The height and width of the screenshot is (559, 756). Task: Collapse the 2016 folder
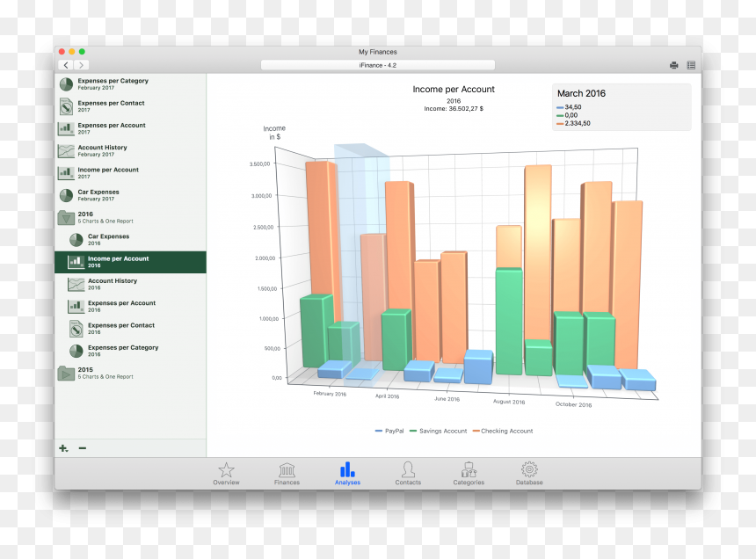66,218
